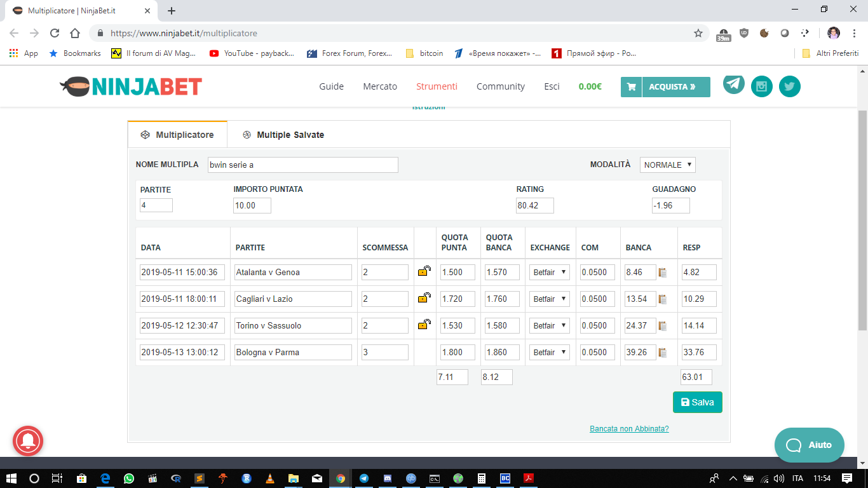The image size is (868, 488).
Task: Bookmark this page with star icon
Action: coord(698,33)
